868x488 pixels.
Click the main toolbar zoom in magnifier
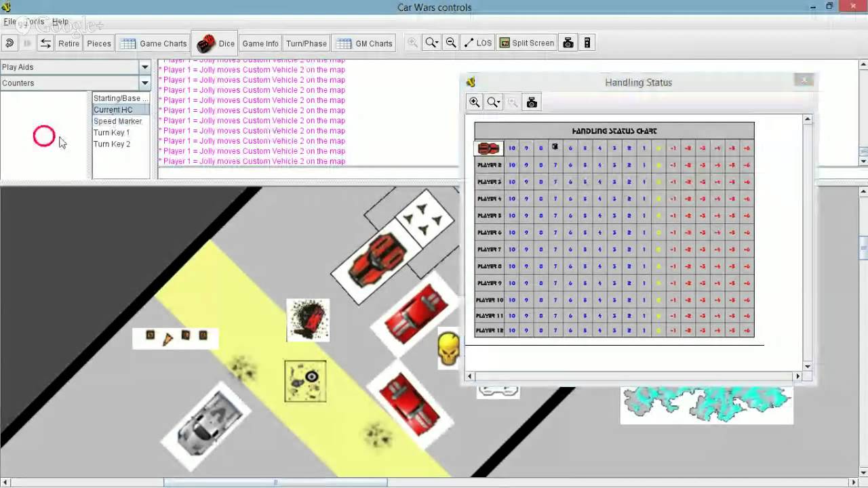412,43
